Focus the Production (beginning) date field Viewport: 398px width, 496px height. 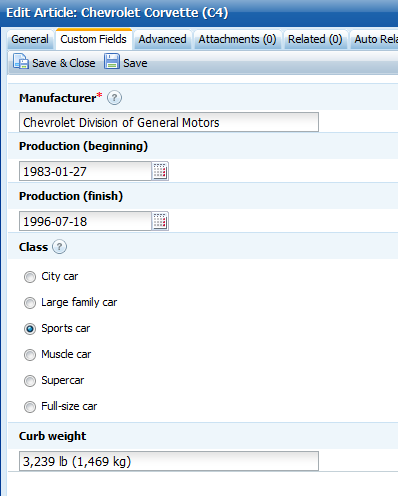pos(85,171)
